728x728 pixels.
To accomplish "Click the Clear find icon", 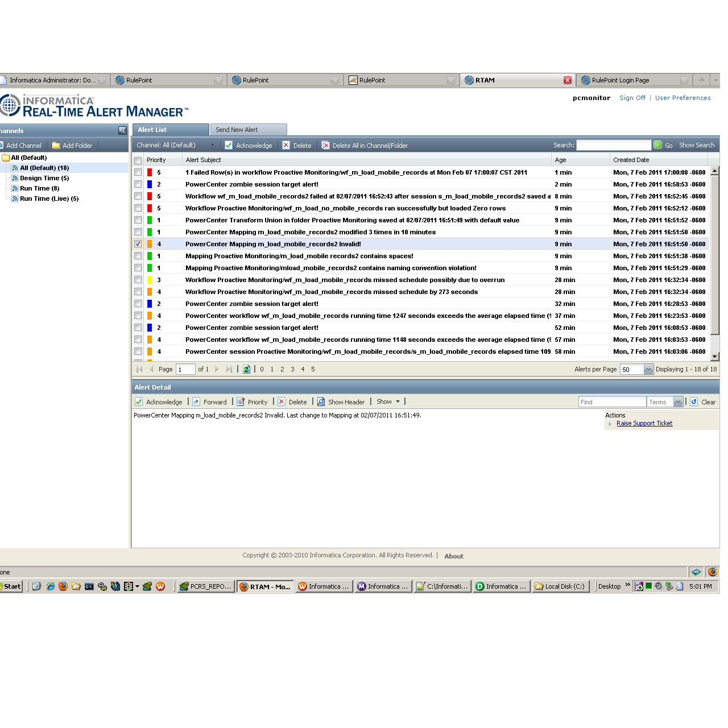I will (x=694, y=402).
